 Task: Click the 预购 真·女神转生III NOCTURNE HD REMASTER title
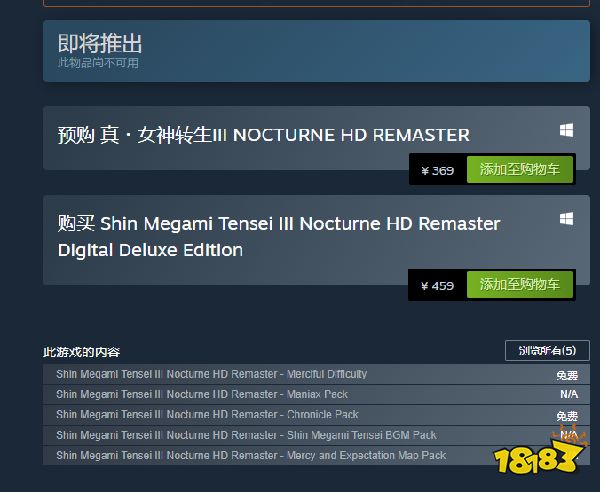point(264,135)
